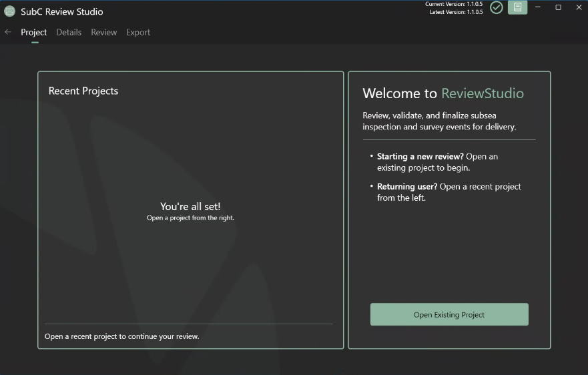Click the 'Latest Version: 1.1.0.5' text
This screenshot has width=588, height=375.
tap(456, 12)
